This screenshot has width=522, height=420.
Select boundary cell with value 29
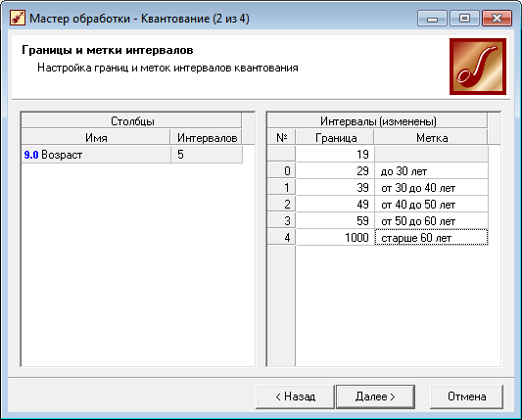click(x=335, y=171)
